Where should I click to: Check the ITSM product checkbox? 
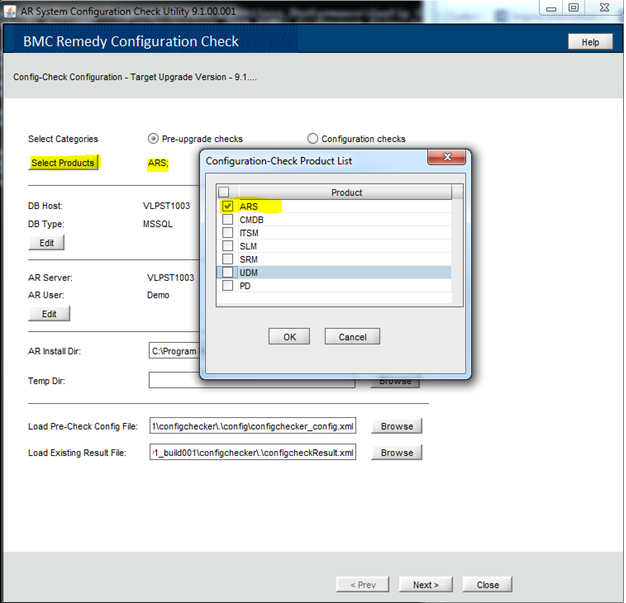(228, 232)
